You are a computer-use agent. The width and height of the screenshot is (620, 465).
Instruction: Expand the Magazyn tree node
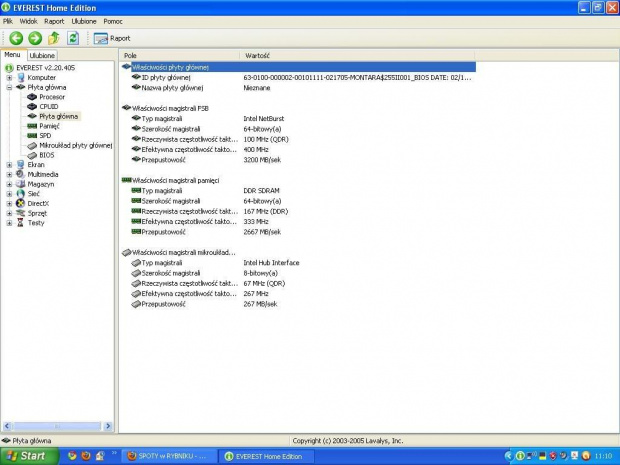[x=9, y=184]
